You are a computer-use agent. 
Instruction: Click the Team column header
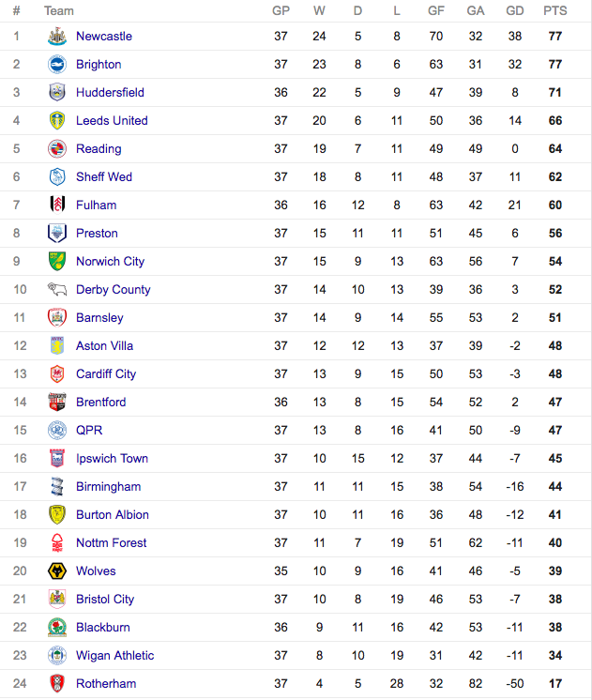[x=59, y=11]
